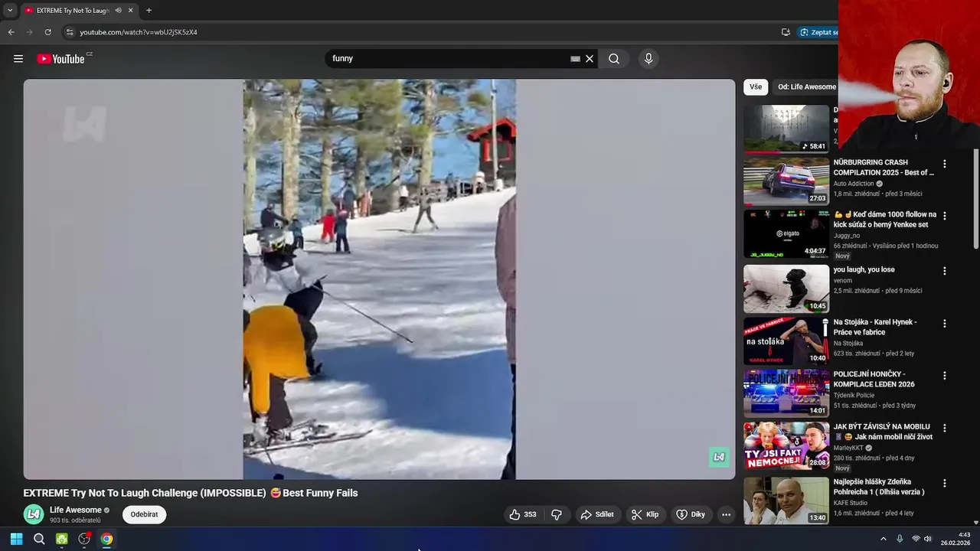The image size is (980, 551).
Task: Click inside the funny search field
Action: (x=450, y=59)
